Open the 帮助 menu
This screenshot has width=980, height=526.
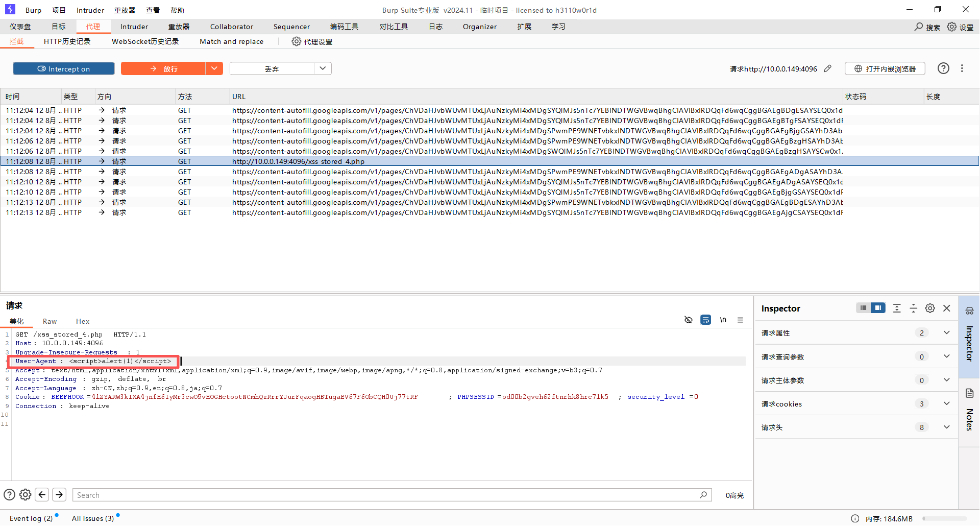pos(177,10)
